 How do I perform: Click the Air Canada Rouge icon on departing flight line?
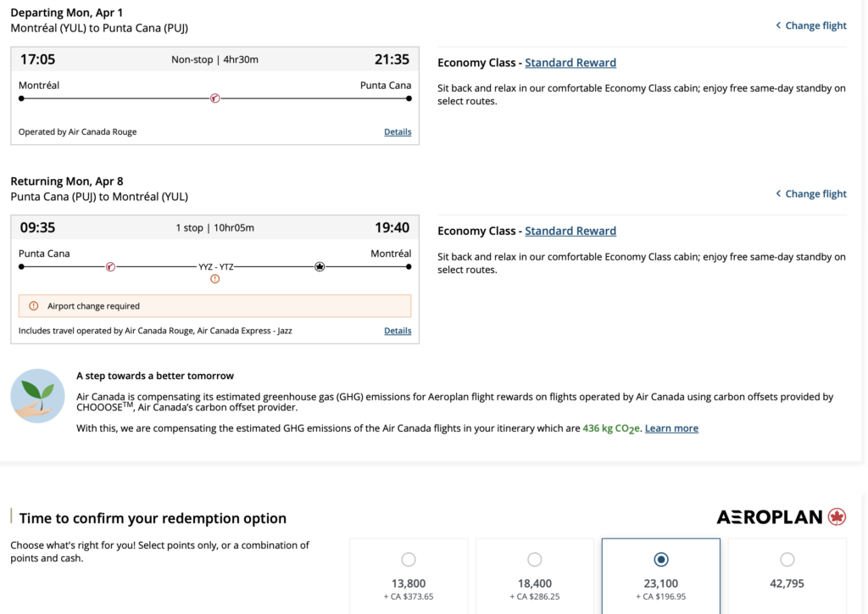(215, 98)
